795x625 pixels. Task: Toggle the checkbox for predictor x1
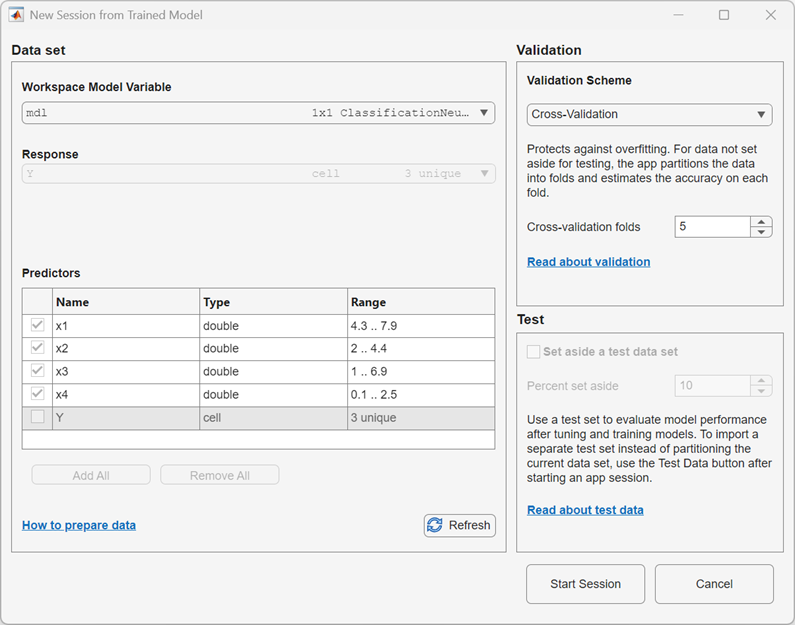[38, 326]
